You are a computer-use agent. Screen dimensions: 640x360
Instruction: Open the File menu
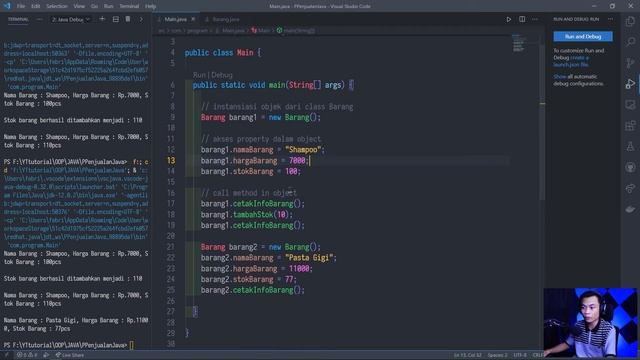pos(21,6)
